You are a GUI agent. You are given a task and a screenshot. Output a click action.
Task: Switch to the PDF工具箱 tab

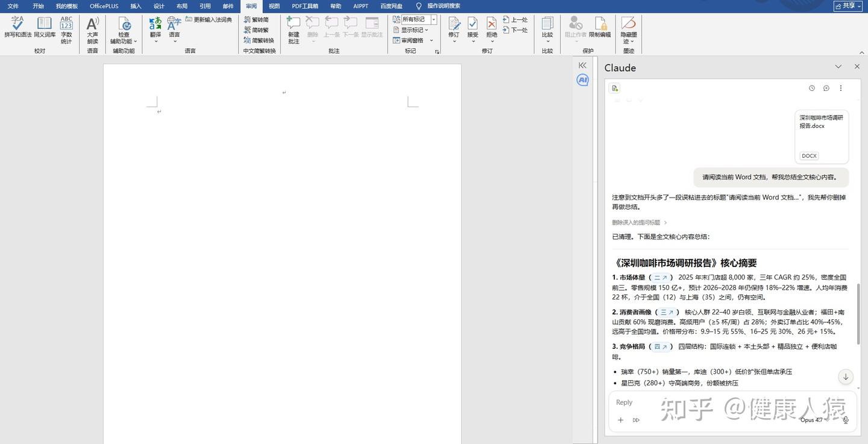(x=305, y=6)
